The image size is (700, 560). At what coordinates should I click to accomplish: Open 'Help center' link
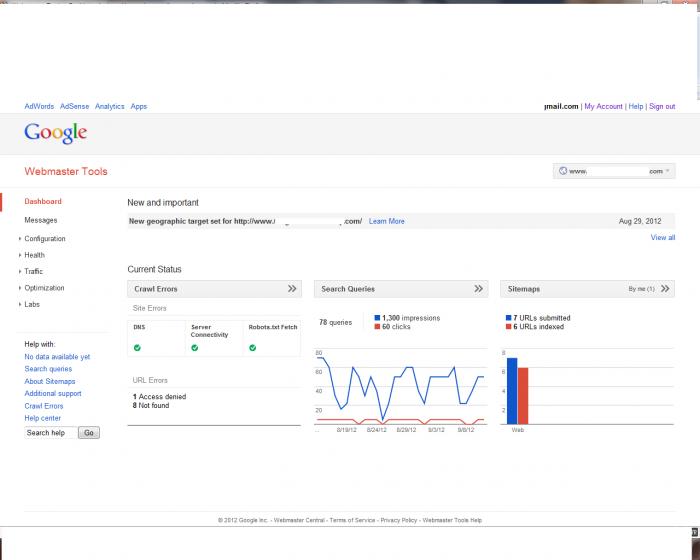[x=42, y=418]
